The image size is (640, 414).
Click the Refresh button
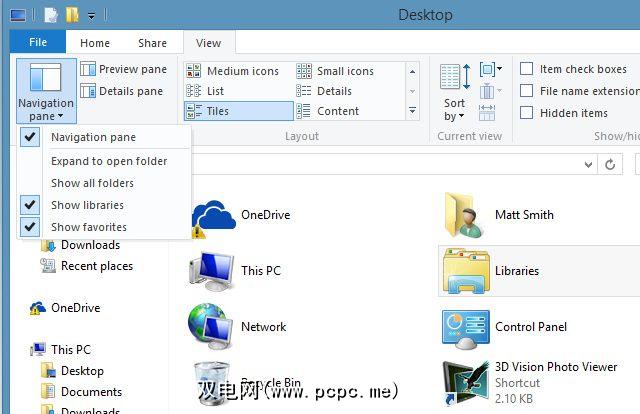point(610,165)
